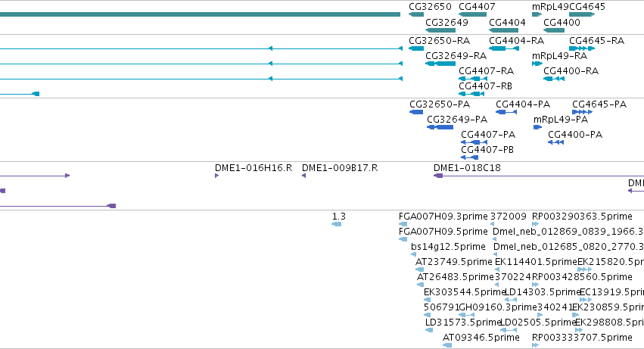Screen dimensions: 644x349
Task: Click the CG4400-PA protein glyph
Action: tap(555, 142)
